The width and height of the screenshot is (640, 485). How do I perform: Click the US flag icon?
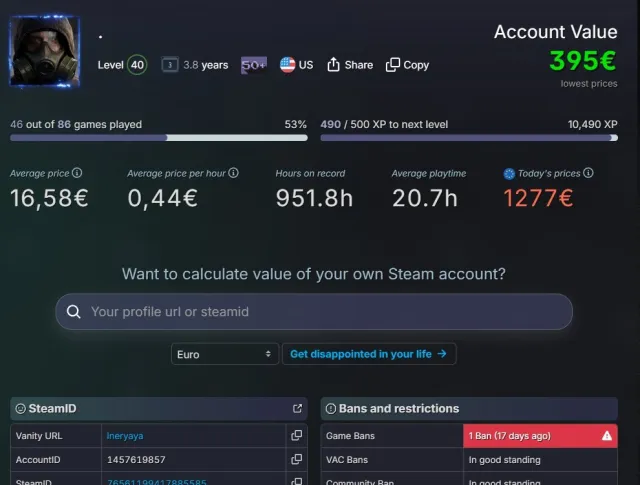[x=287, y=65]
